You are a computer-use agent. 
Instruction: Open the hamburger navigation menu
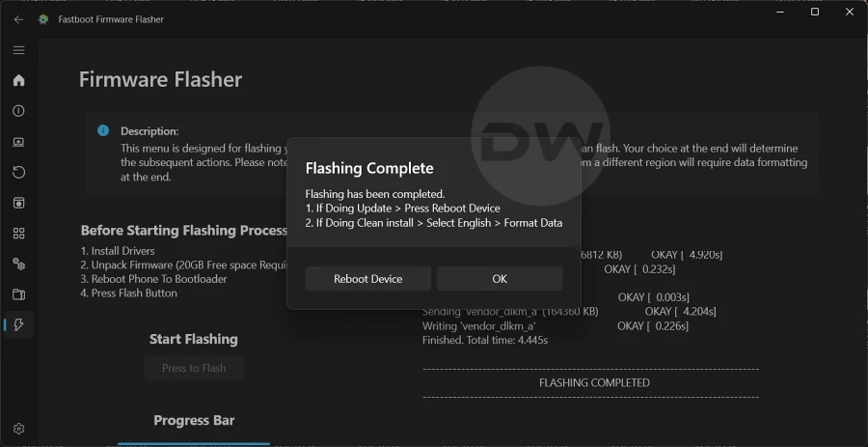pos(19,50)
